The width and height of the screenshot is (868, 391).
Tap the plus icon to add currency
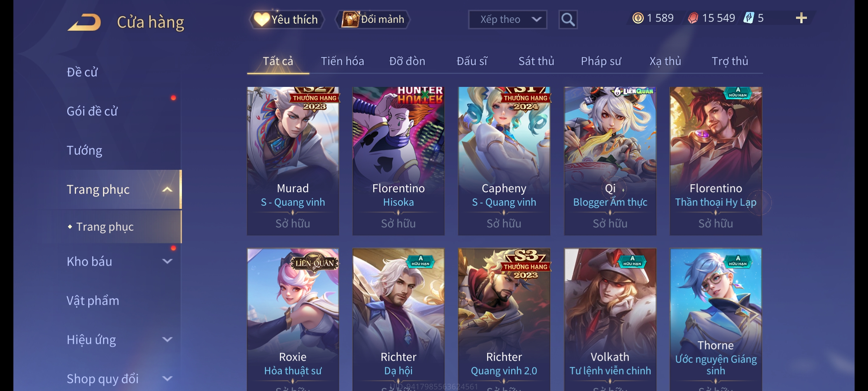coord(801,18)
